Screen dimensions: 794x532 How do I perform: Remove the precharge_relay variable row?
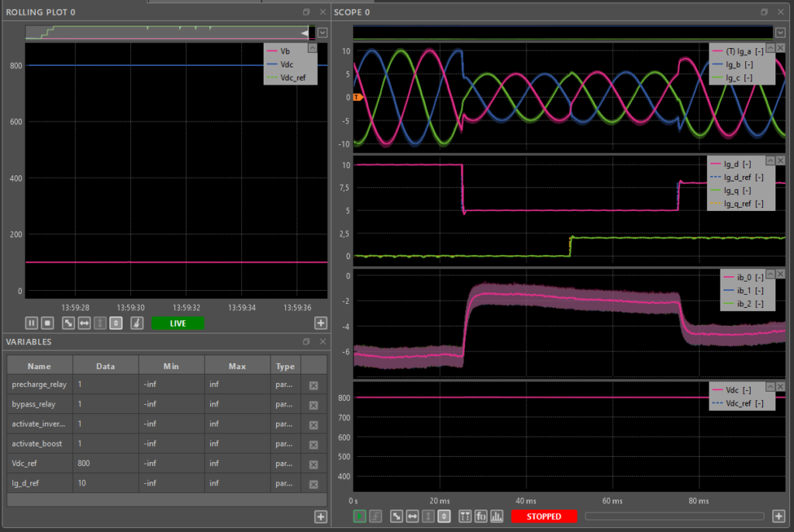[313, 385]
